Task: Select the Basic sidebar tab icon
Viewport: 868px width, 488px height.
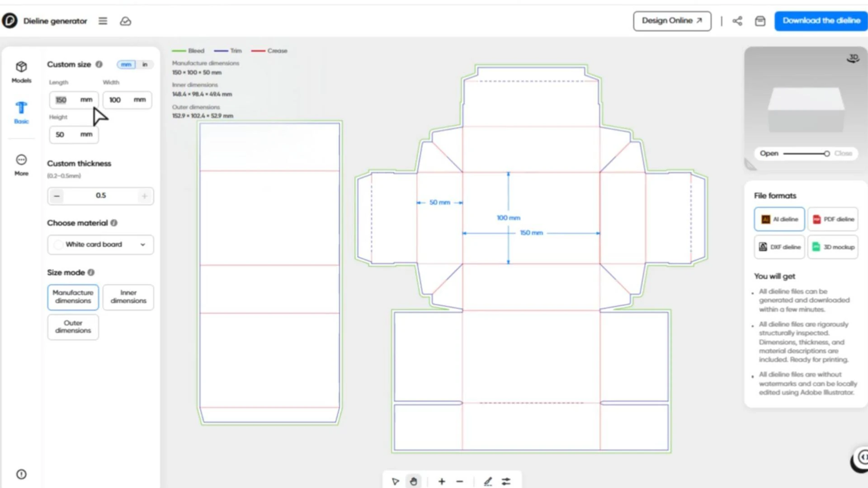Action: tap(21, 112)
